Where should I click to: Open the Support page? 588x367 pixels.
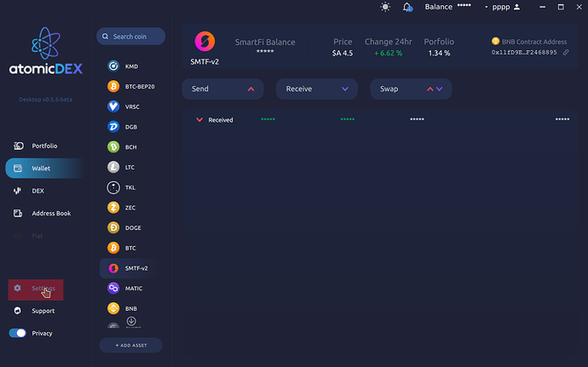[x=44, y=311]
